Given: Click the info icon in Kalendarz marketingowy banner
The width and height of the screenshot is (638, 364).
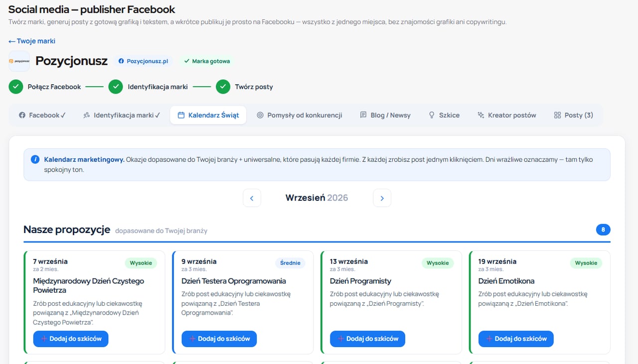Looking at the screenshot, I should tap(35, 159).
